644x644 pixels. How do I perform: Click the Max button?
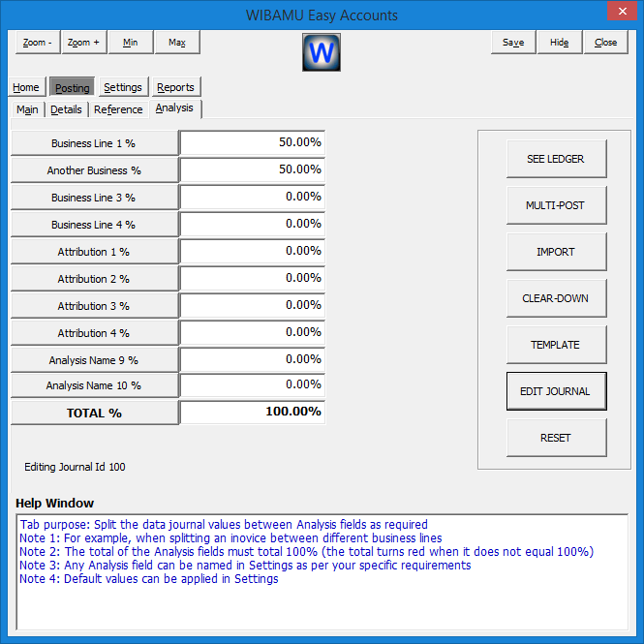coord(177,43)
